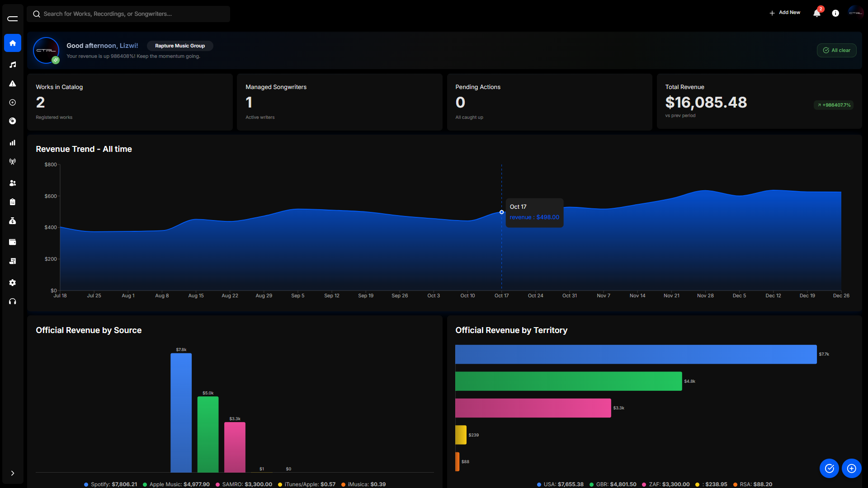Screen dimensions: 868x488
Task: Open the notifications bell
Action: tap(817, 13)
